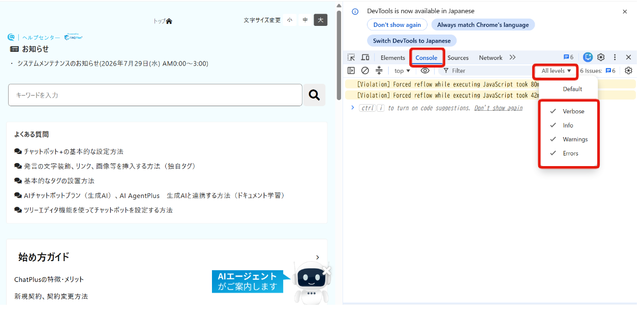This screenshot has width=644, height=318.
Task: Switch to the Elements tab
Action: [x=393, y=57]
